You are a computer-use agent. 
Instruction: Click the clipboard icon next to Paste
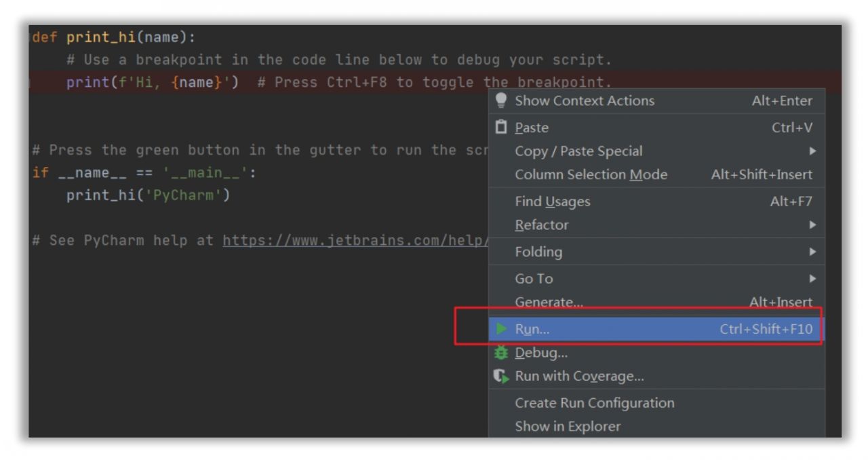[501, 127]
